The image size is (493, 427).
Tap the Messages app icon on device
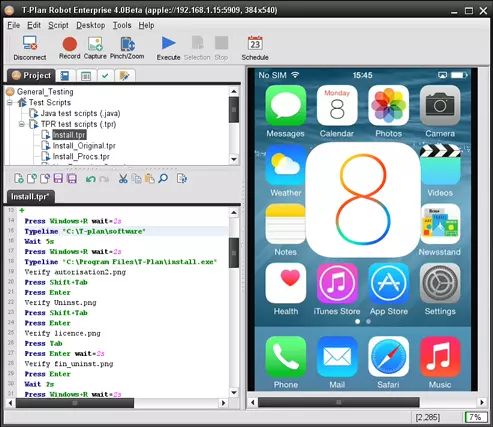coord(286,105)
